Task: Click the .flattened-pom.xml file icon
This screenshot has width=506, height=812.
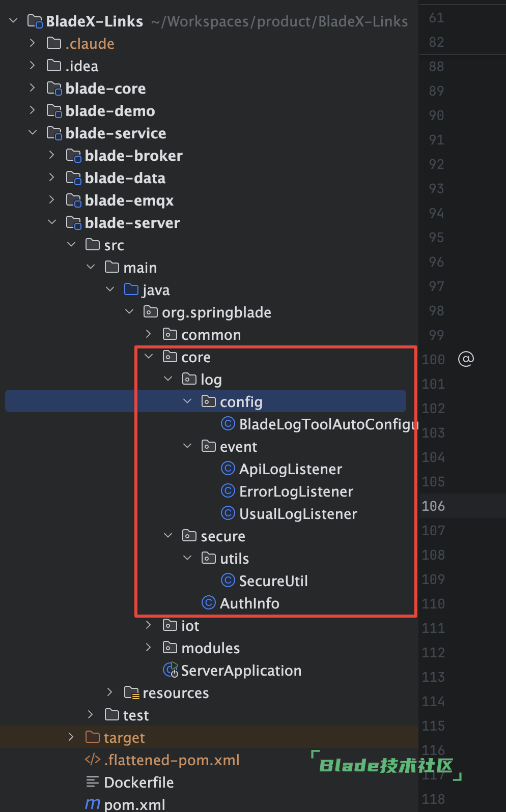Action: click(93, 759)
